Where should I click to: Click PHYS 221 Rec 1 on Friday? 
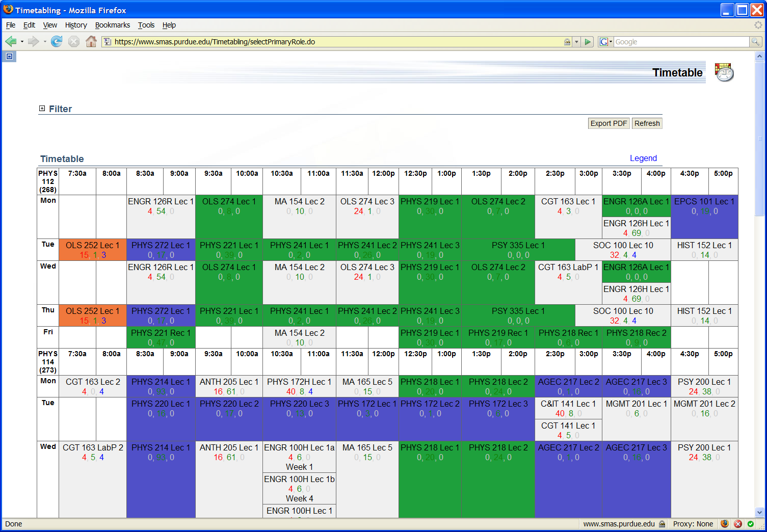161,337
